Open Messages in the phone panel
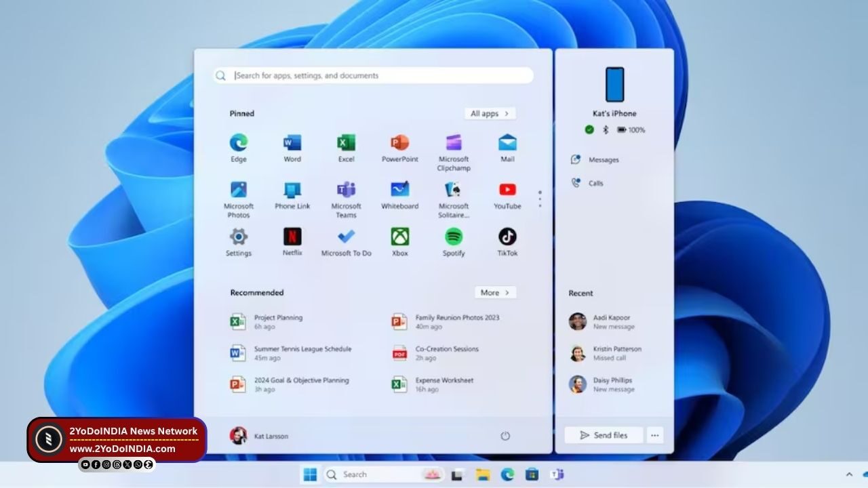Image resolution: width=868 pixels, height=488 pixels. [x=595, y=160]
